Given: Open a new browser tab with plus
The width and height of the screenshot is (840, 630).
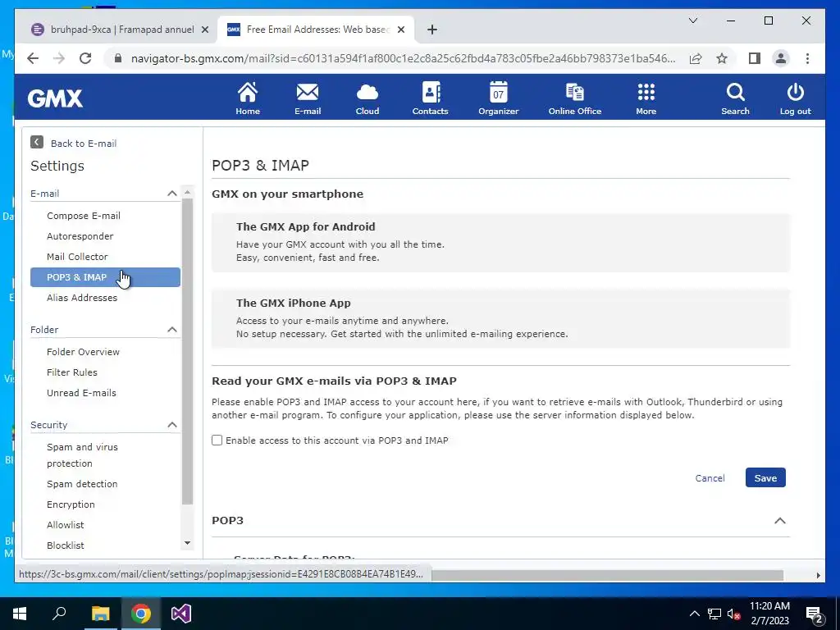Looking at the screenshot, I should [432, 30].
